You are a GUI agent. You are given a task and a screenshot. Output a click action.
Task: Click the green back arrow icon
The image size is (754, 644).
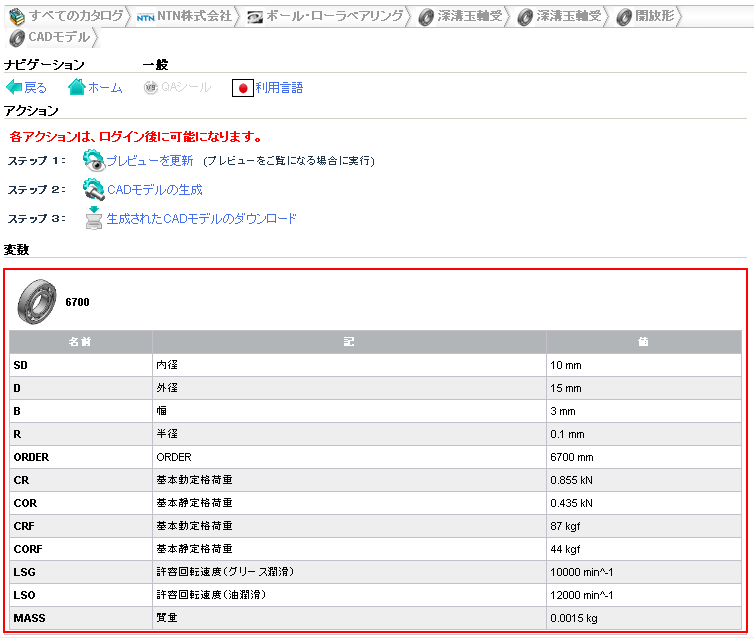pos(14,88)
